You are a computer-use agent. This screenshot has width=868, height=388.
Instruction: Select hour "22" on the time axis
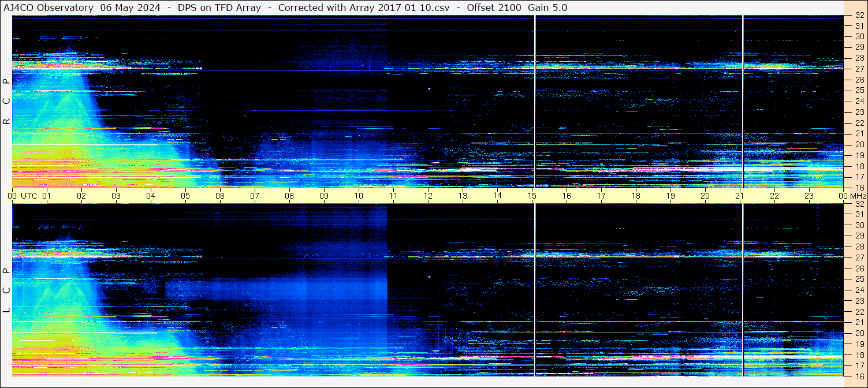click(x=774, y=196)
